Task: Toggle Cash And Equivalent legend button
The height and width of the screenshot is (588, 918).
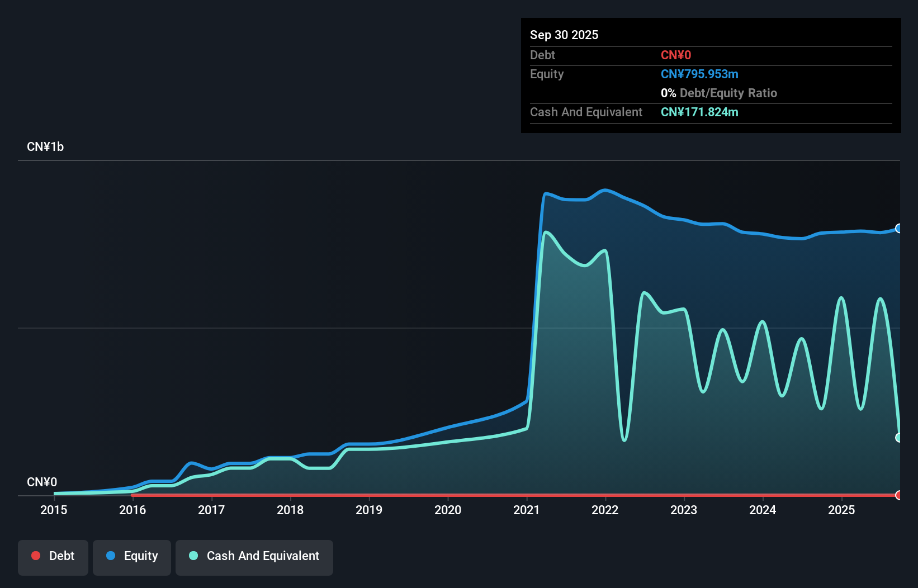Action: pyautogui.click(x=254, y=557)
